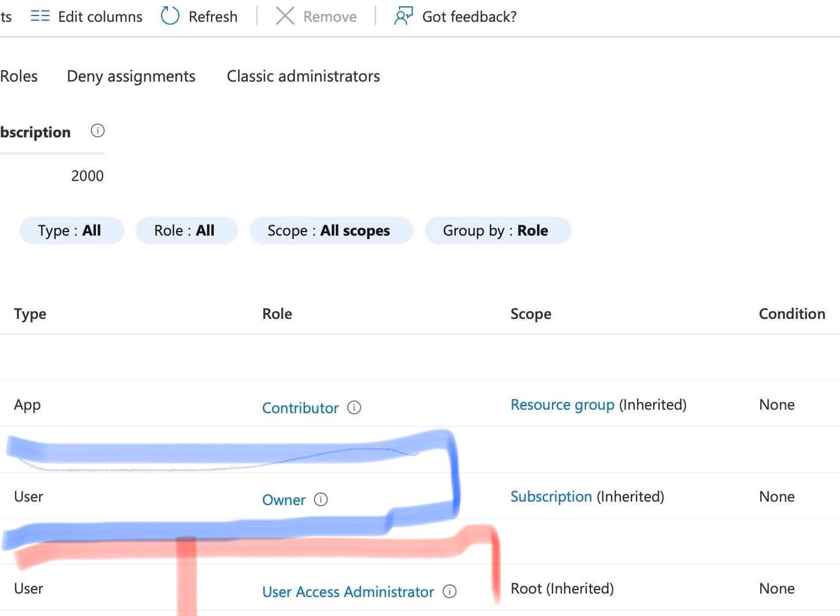The image size is (840, 616).
Task: Change the Group by Role filter
Action: (x=497, y=230)
